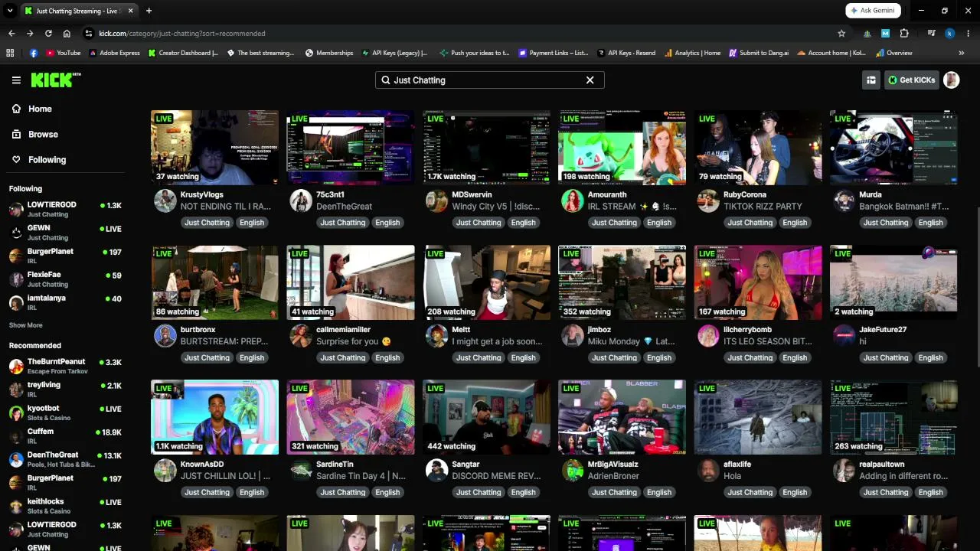
Task: Open iamtalanya channel in the sidebar
Action: pyautogui.click(x=65, y=302)
